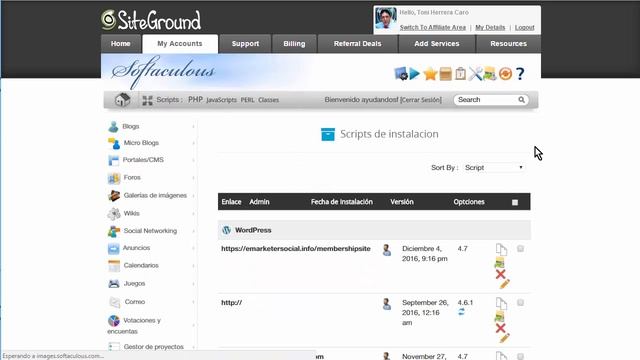
Task: Open the Add Services tab
Action: (437, 44)
